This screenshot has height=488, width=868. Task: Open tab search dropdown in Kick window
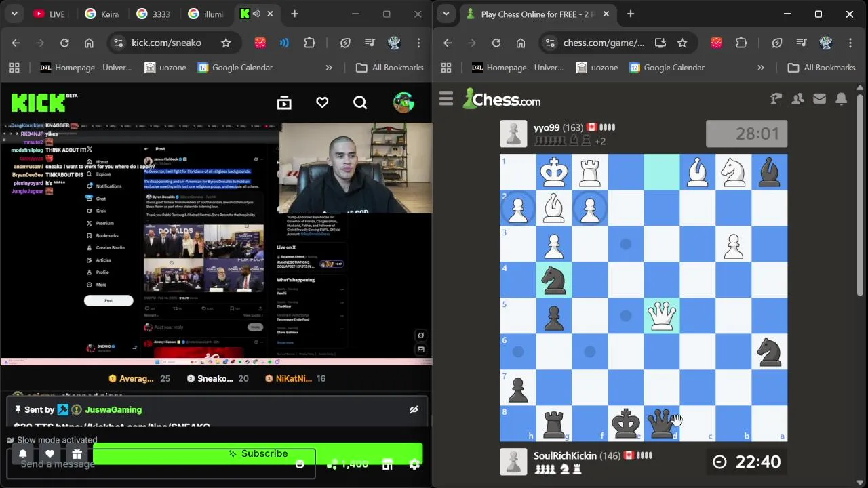[14, 14]
